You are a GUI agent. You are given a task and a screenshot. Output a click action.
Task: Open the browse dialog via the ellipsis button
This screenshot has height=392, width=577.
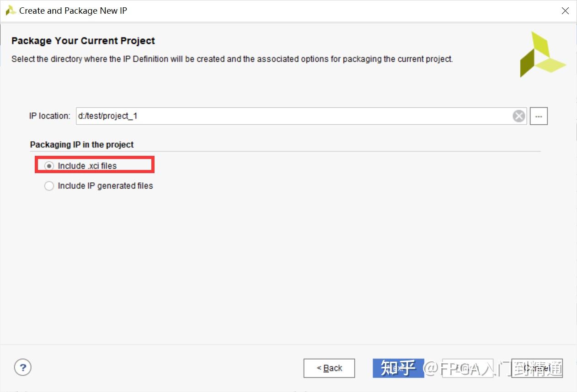(x=539, y=116)
